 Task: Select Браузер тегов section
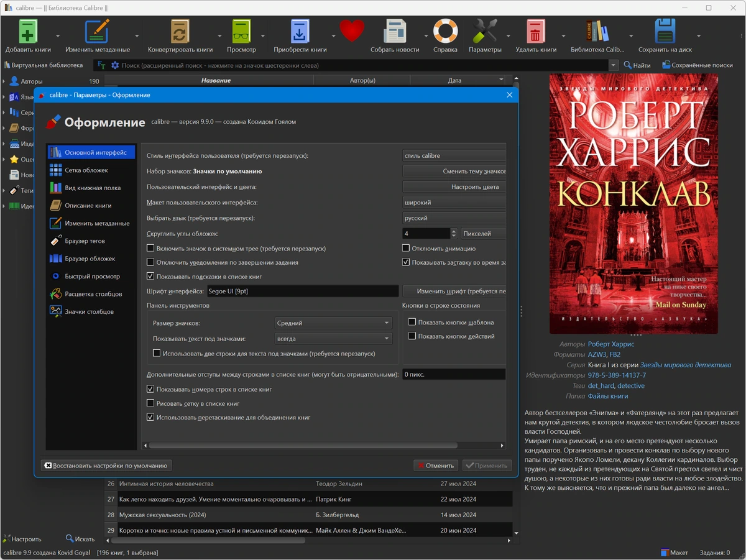click(91, 241)
